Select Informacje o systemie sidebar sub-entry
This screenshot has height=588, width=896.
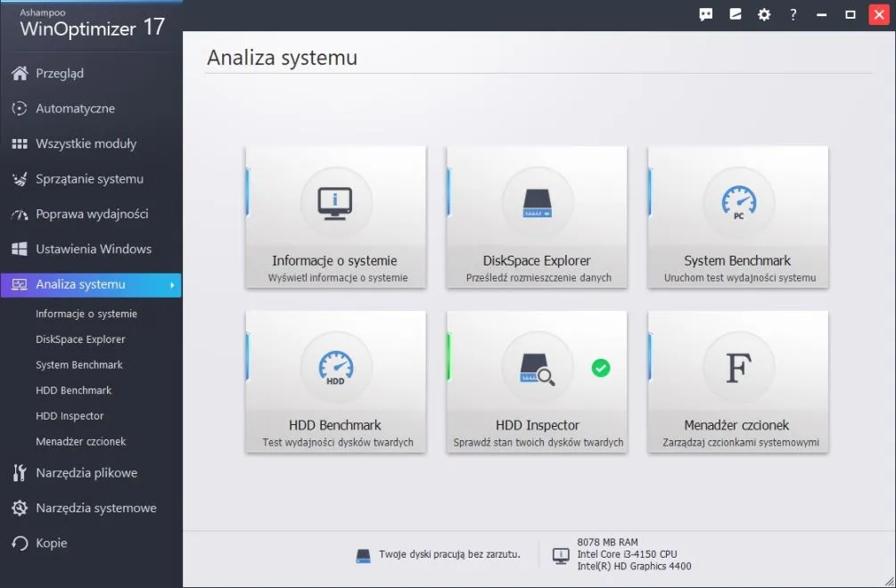click(86, 314)
